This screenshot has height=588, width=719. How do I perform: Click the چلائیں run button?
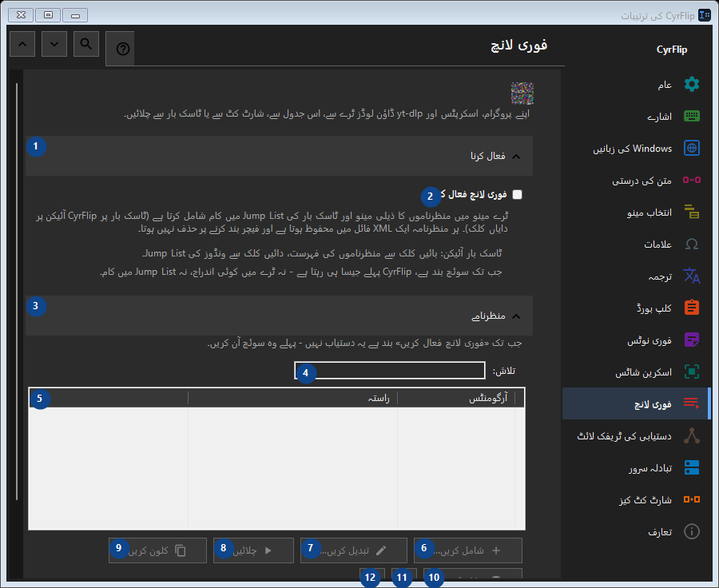[x=253, y=550]
